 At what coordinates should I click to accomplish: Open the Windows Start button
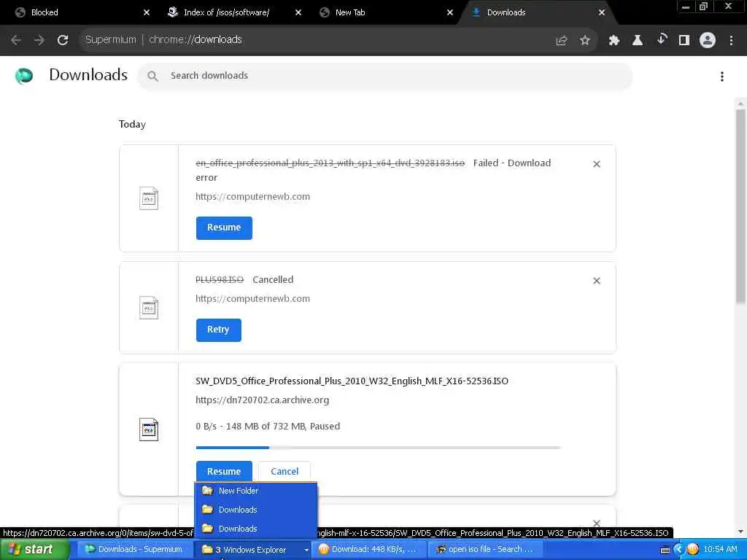(x=34, y=550)
